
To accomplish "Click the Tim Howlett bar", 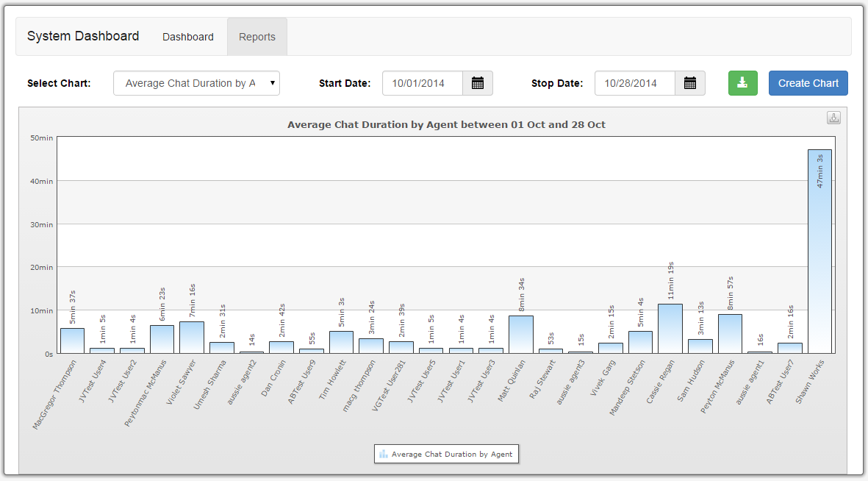I will (x=341, y=342).
